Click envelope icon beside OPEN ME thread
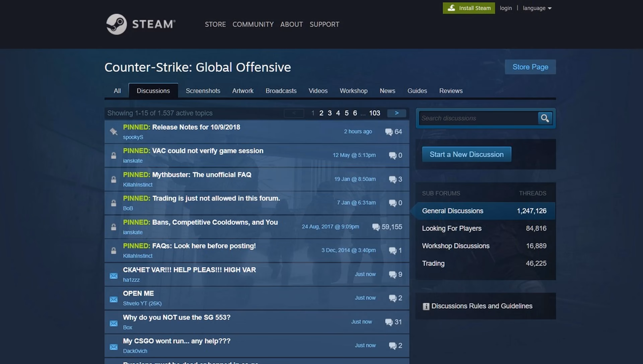 point(114,299)
